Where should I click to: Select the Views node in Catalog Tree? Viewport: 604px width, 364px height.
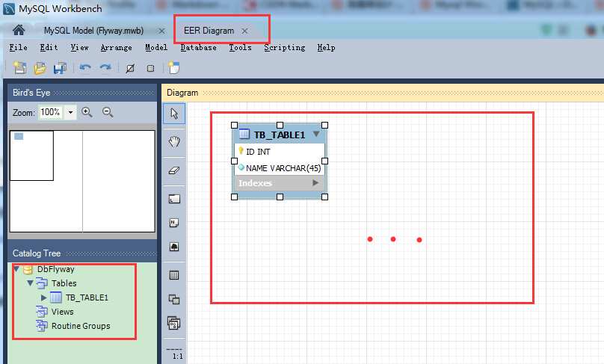pyautogui.click(x=62, y=312)
